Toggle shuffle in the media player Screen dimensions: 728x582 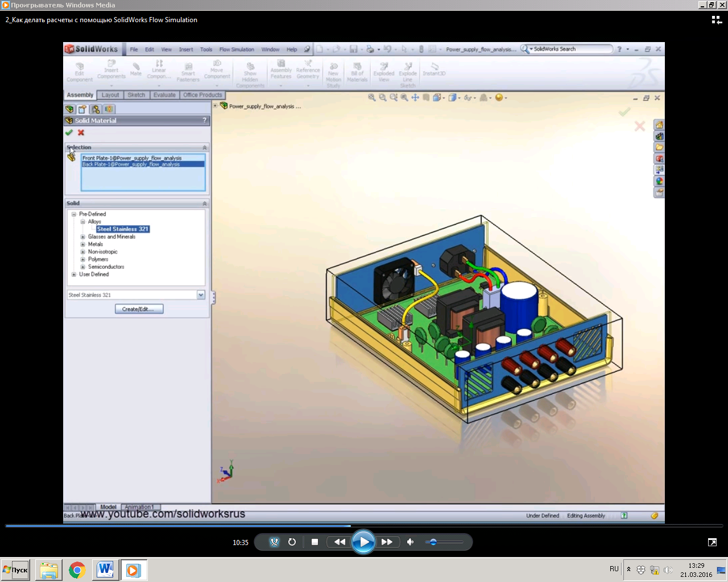(x=274, y=542)
